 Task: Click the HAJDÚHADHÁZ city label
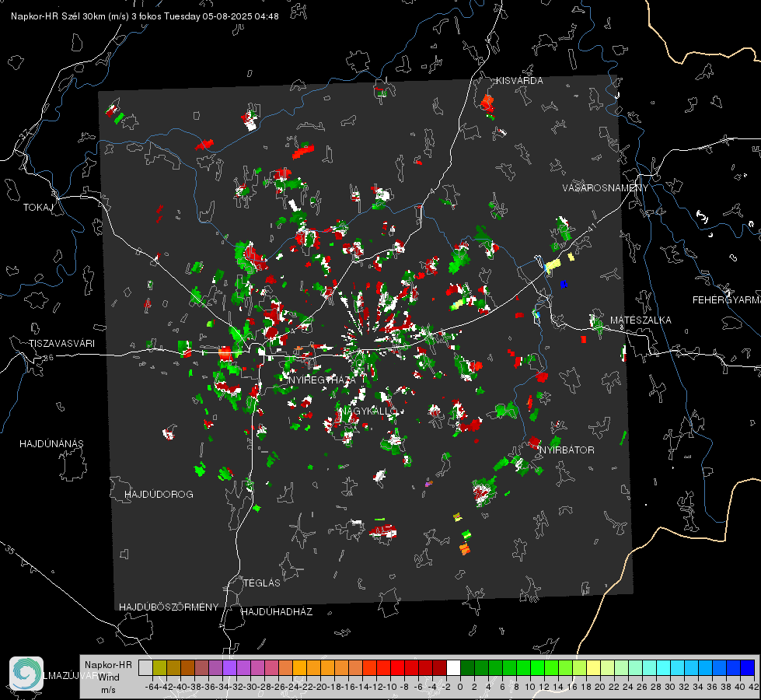tap(277, 612)
